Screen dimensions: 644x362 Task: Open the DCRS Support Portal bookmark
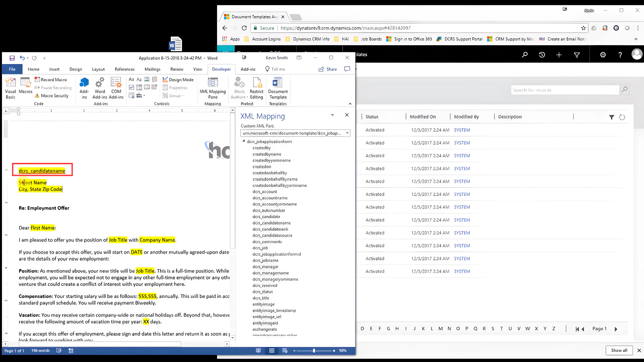tap(460, 39)
